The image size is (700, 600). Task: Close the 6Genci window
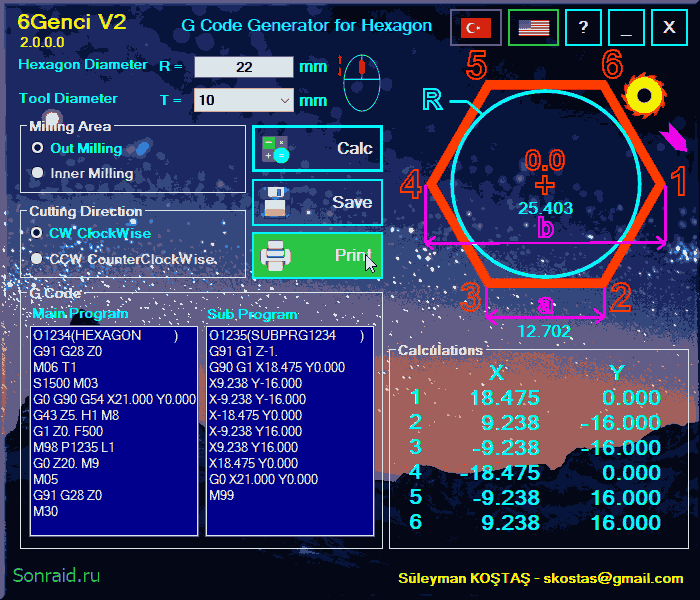[669, 28]
